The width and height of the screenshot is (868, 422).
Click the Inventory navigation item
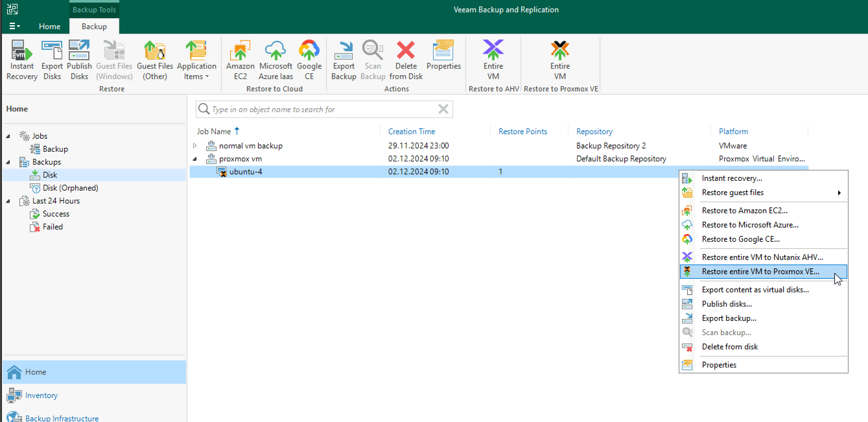click(x=41, y=395)
